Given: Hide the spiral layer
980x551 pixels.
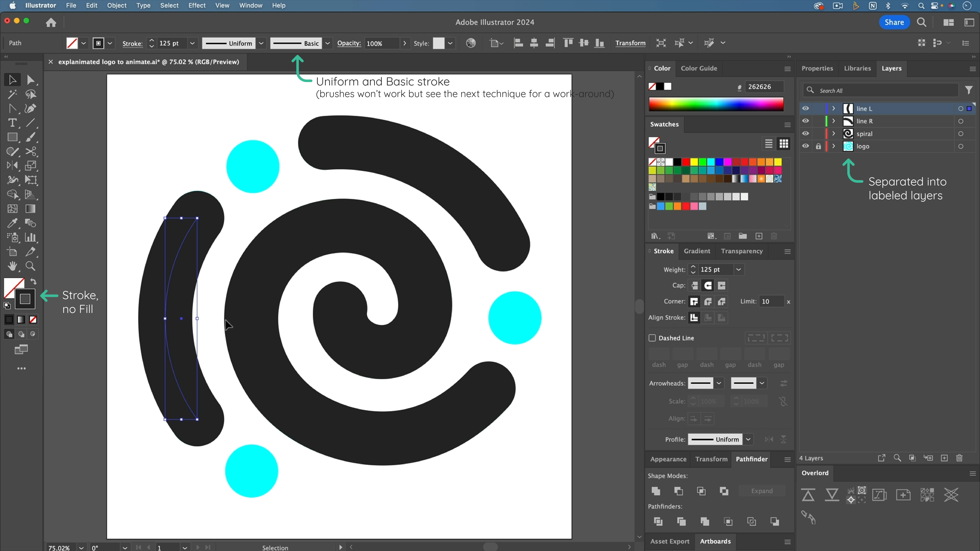Looking at the screenshot, I should tap(805, 133).
